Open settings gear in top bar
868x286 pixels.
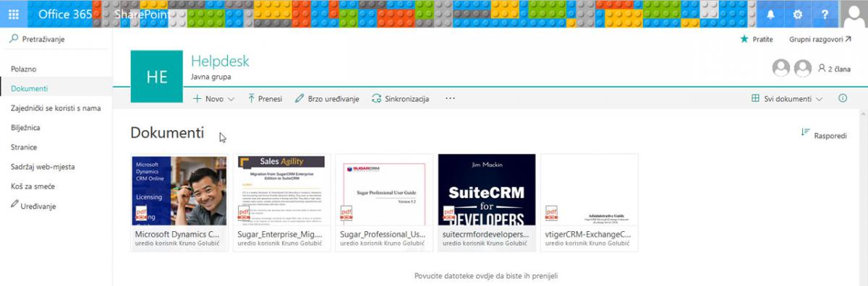click(x=798, y=14)
